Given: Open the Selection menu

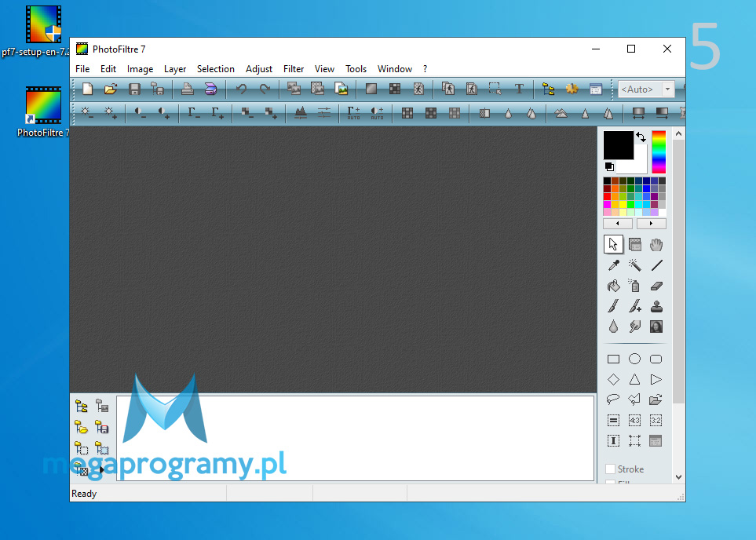Looking at the screenshot, I should click(216, 69).
